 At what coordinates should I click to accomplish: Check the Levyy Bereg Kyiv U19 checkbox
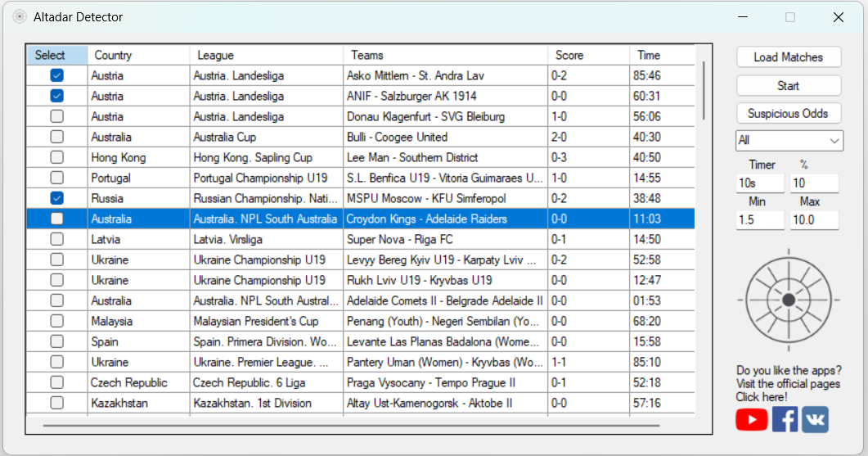pyautogui.click(x=56, y=260)
